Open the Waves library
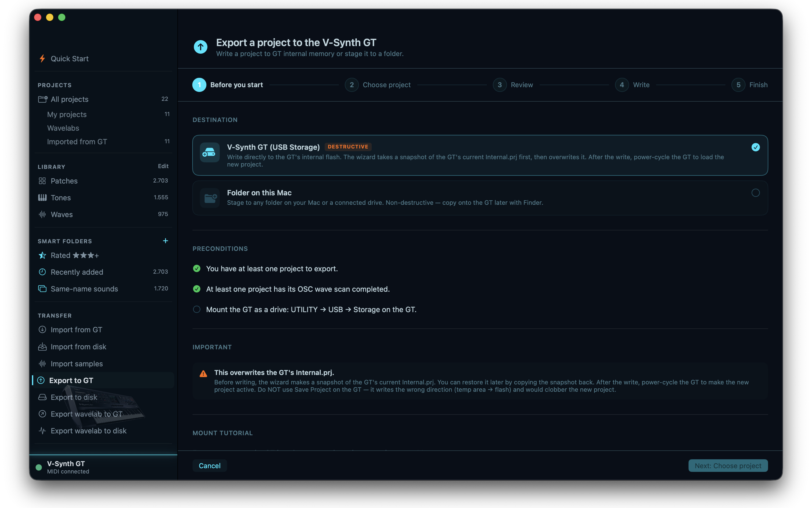The image size is (812, 508). pyautogui.click(x=103, y=214)
